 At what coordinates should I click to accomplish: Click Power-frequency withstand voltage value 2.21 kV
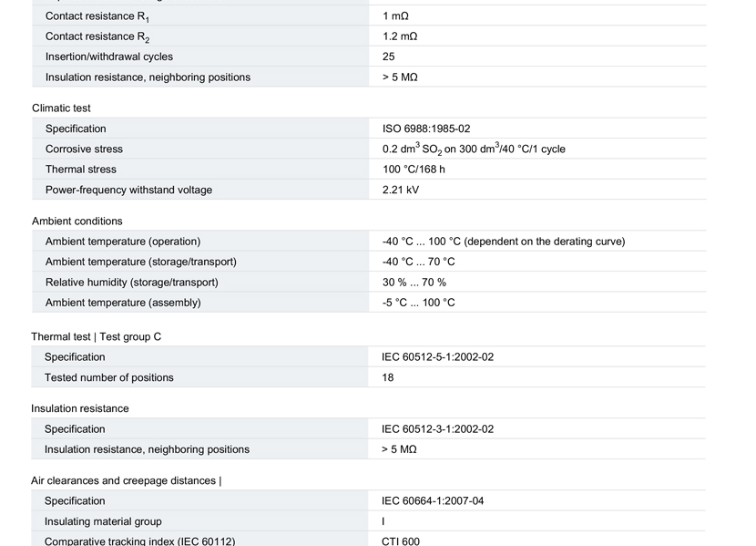(401, 190)
